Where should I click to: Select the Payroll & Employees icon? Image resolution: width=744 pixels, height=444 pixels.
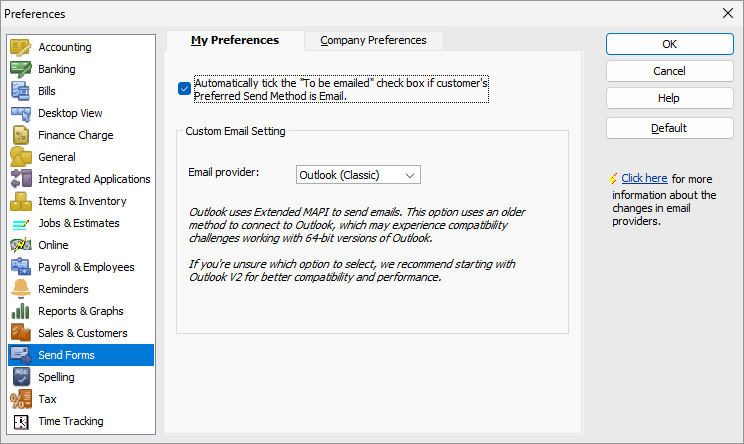(21, 267)
